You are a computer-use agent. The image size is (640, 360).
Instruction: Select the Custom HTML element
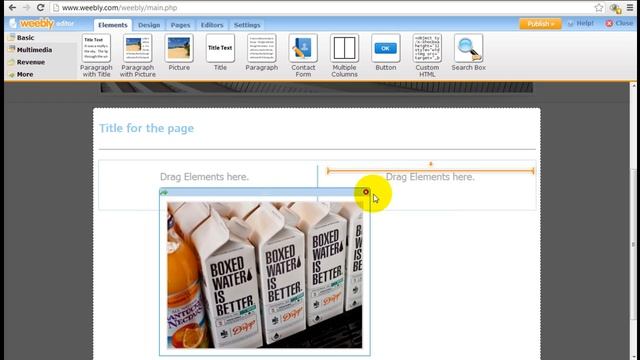pos(427,56)
